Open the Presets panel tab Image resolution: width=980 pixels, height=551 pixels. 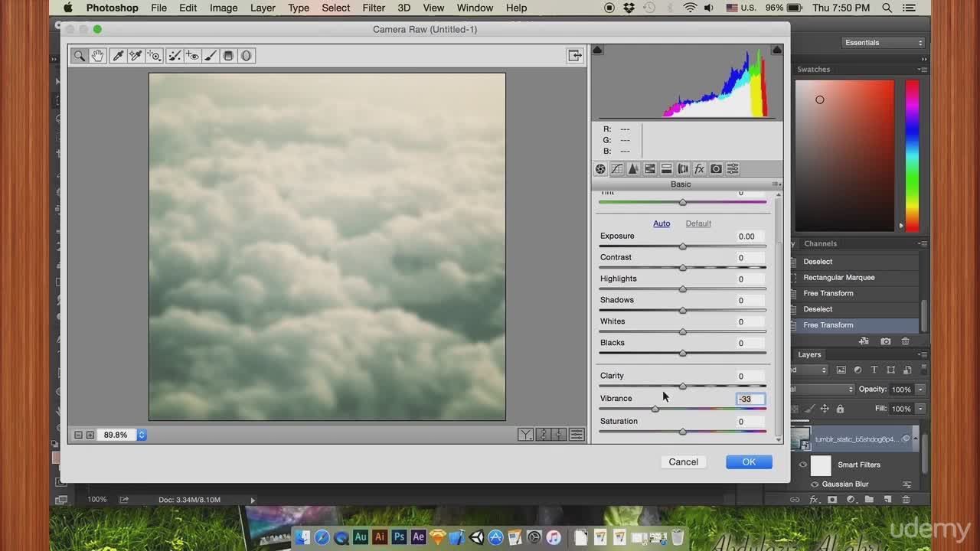point(733,168)
